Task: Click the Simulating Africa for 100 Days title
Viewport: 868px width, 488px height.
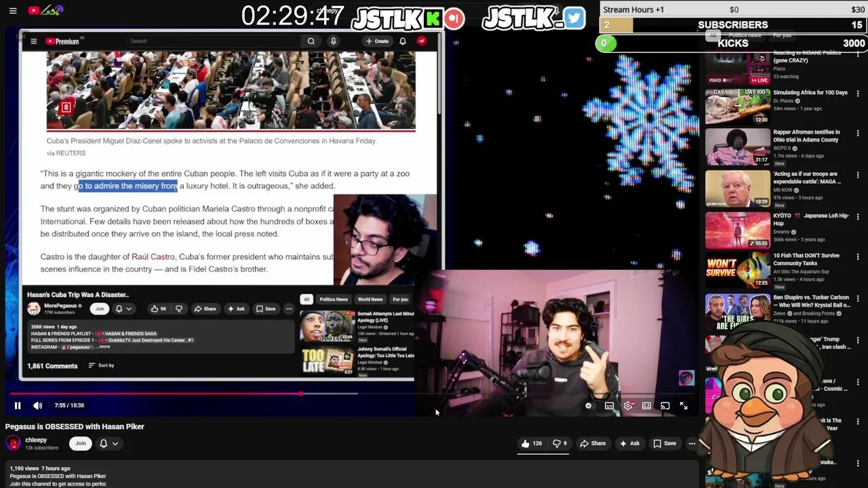Action: (x=810, y=92)
